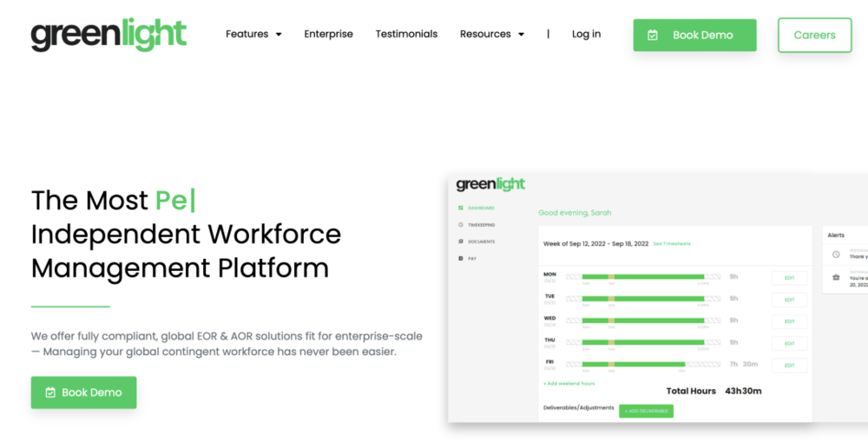Click the Alerts panel heading
This screenshot has height=443, width=868.
click(x=836, y=235)
